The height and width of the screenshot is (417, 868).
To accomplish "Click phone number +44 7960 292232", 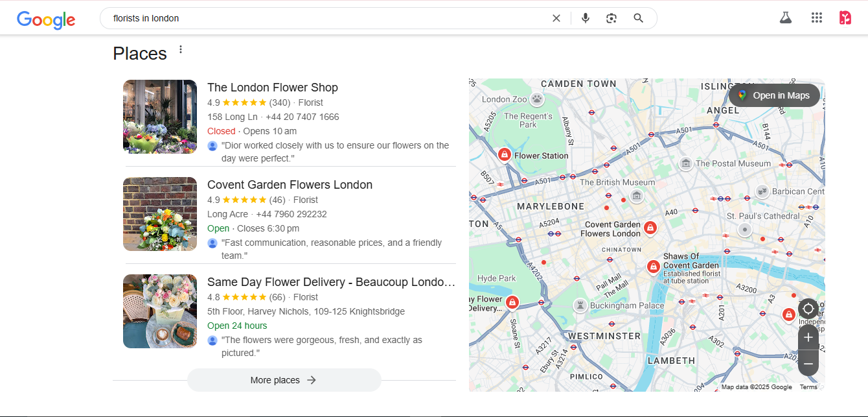I will pyautogui.click(x=291, y=214).
